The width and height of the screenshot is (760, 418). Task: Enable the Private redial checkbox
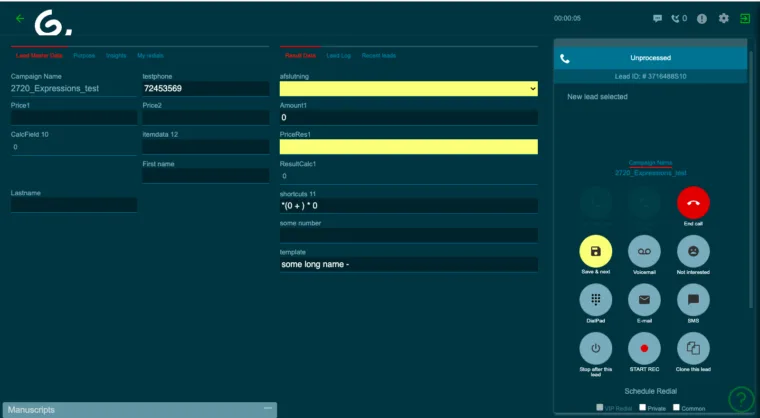pos(642,407)
